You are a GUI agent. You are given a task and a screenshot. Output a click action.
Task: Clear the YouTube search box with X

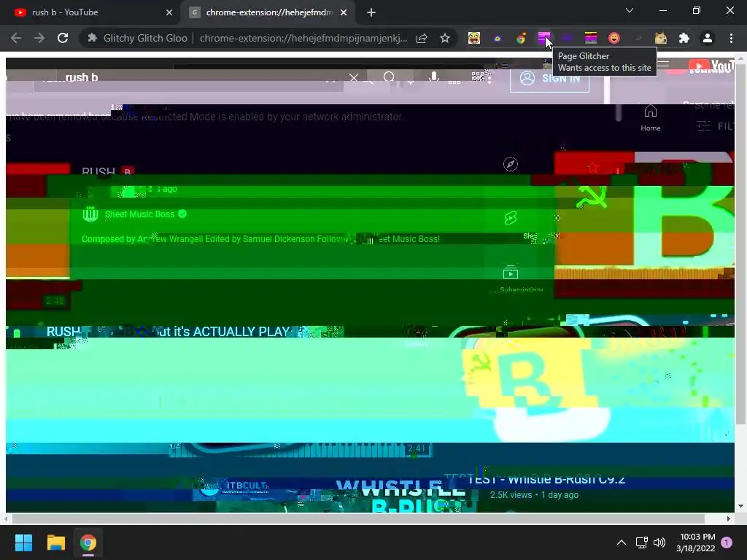pyautogui.click(x=354, y=77)
